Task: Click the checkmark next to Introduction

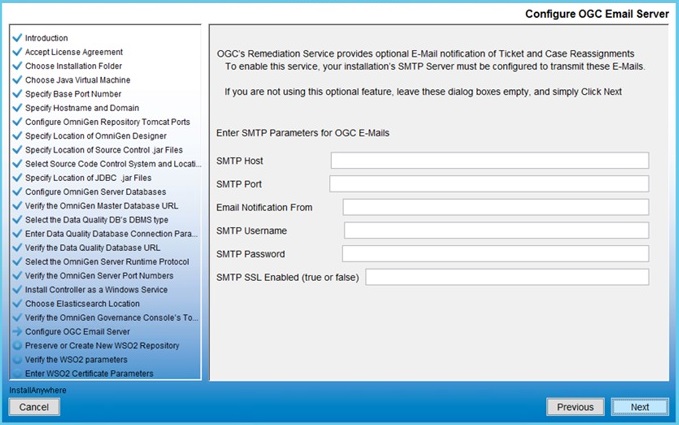Action: 17,38
